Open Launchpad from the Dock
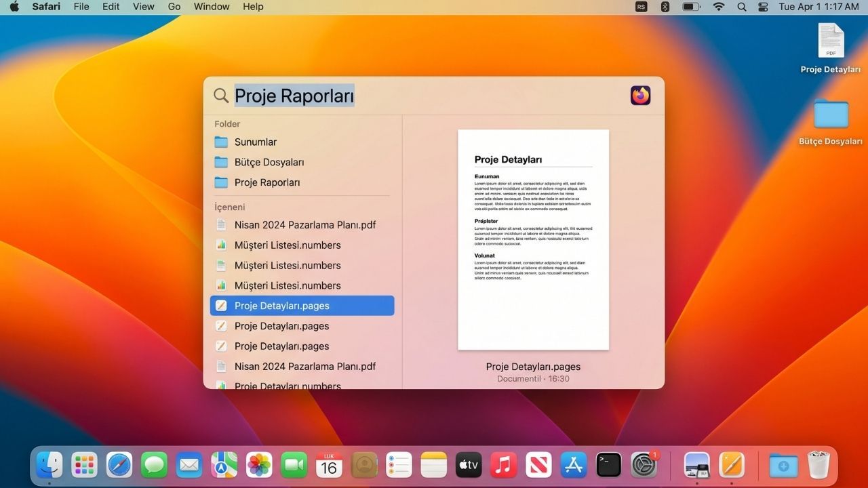Viewport: 868px width, 488px height. pyautogui.click(x=85, y=465)
